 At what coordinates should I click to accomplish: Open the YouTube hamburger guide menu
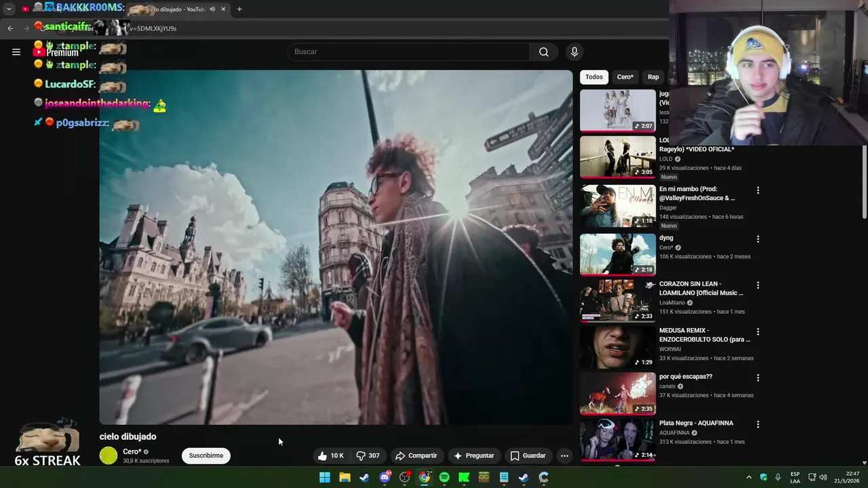click(16, 52)
